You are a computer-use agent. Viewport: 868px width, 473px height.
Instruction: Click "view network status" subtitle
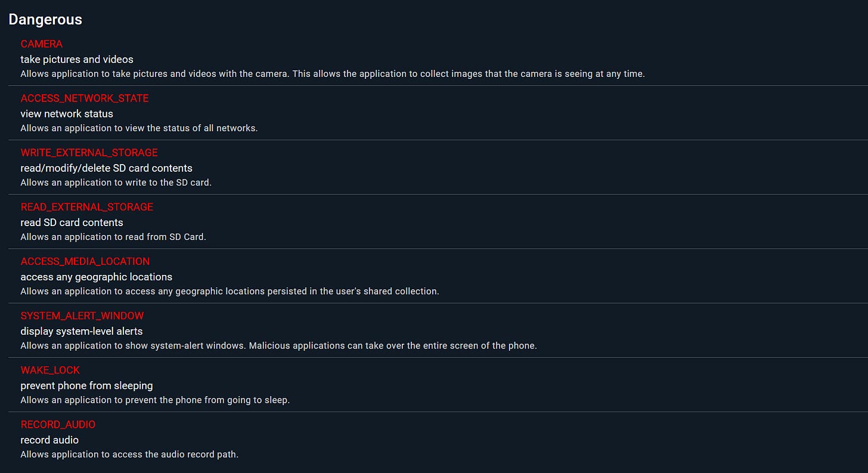pyautogui.click(x=67, y=113)
